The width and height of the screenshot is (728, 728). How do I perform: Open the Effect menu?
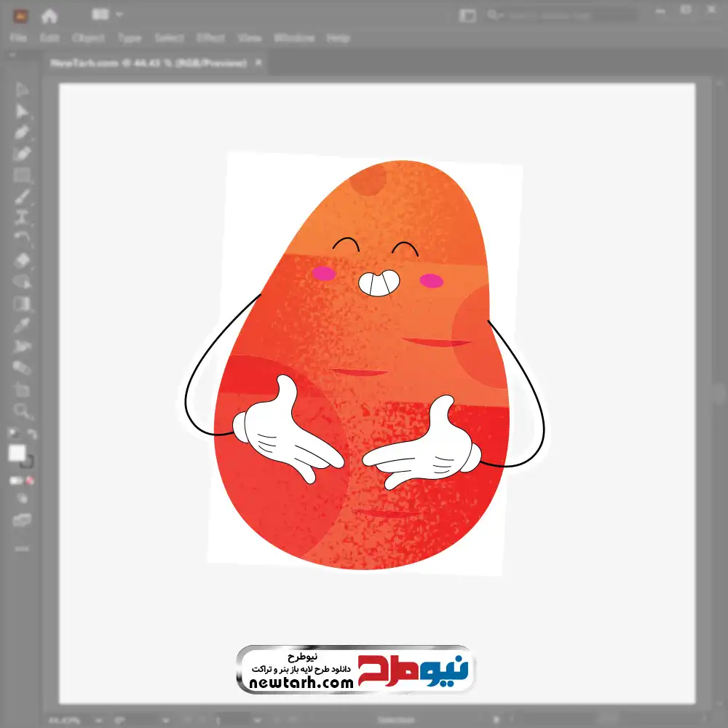coord(210,38)
